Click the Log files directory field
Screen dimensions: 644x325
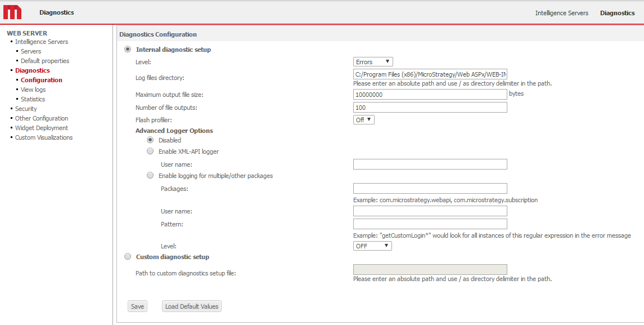pos(430,74)
